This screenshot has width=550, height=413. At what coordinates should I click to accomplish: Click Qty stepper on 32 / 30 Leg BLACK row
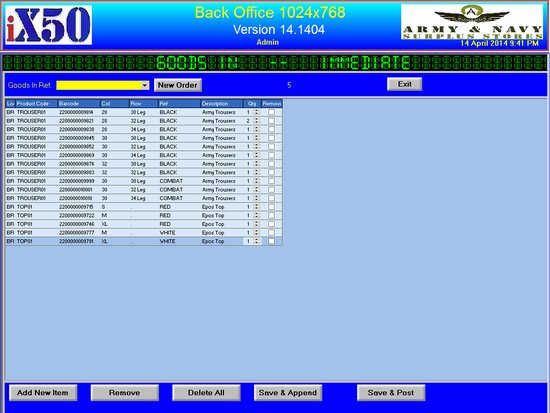(257, 164)
